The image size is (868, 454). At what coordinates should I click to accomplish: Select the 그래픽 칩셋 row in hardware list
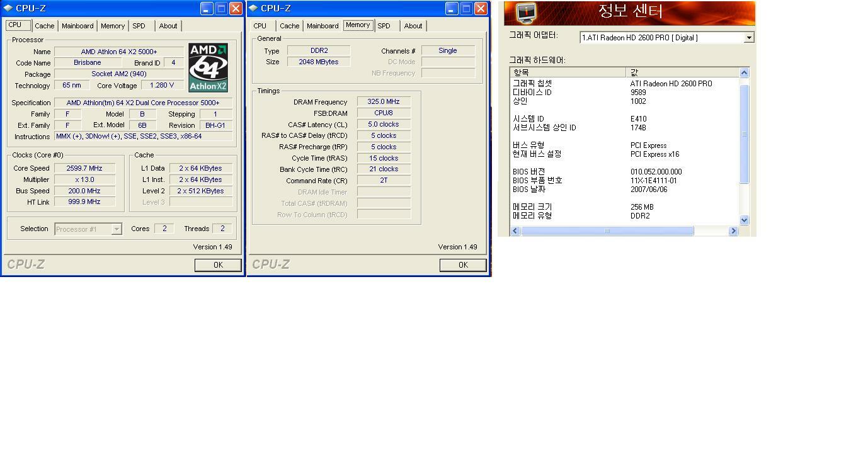tap(624, 84)
